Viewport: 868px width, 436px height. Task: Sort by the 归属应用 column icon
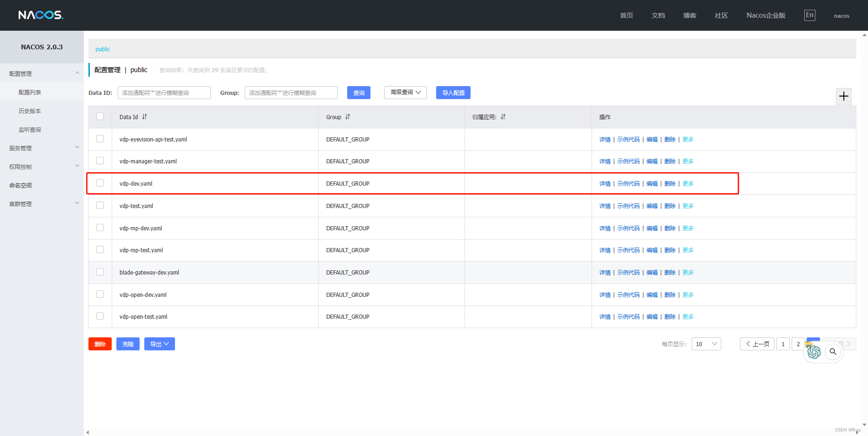(x=503, y=117)
